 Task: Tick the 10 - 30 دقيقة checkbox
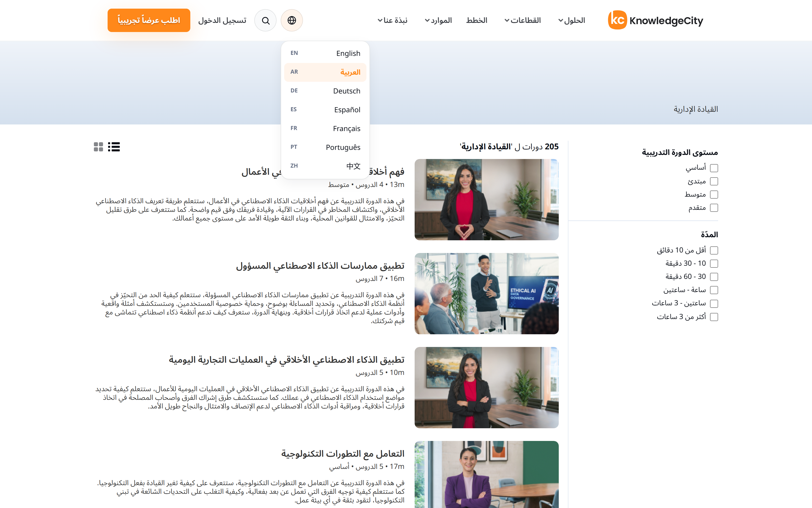[x=714, y=263]
